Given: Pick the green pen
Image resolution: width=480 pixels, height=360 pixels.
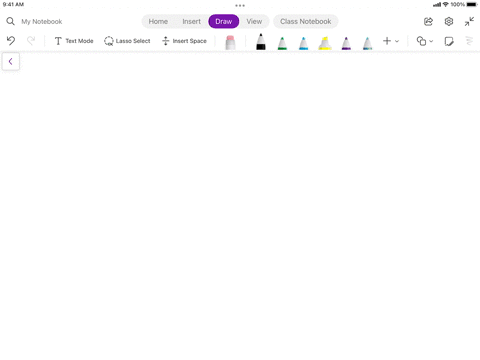Looking at the screenshot, I should [x=282, y=43].
